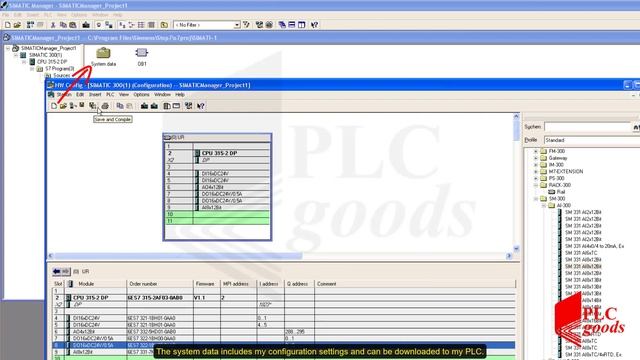Screen dimensions: 640x360
Task: Open the Profile Standard dropdown
Action: (592, 140)
